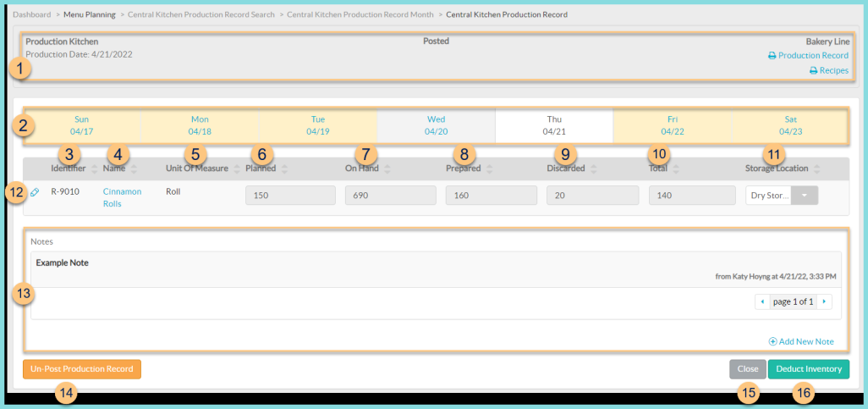Click the Production Date 4/21/2022 text
Image resolution: width=868 pixels, height=409 pixels.
(x=80, y=54)
